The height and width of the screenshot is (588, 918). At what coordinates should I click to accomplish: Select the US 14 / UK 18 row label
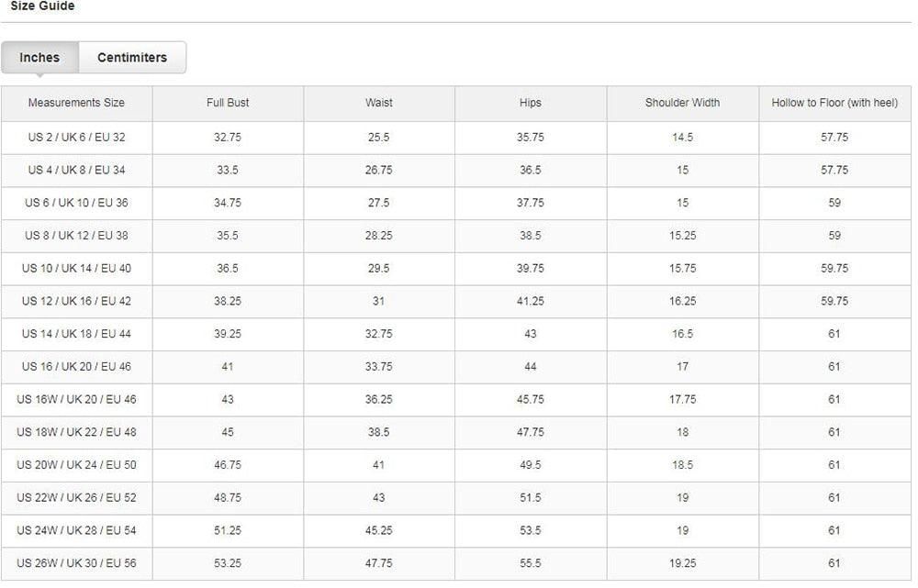point(76,334)
